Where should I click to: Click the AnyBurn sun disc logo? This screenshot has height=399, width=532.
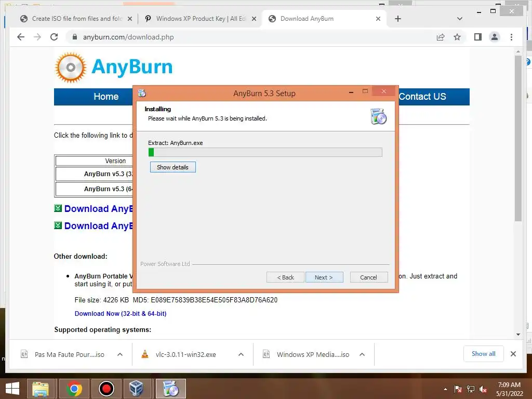tap(71, 68)
